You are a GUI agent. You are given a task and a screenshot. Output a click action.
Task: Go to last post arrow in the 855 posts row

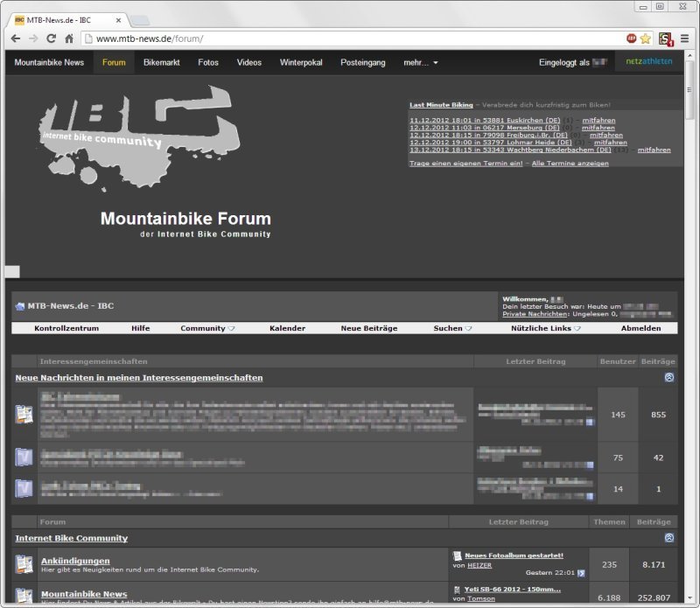[x=590, y=422]
